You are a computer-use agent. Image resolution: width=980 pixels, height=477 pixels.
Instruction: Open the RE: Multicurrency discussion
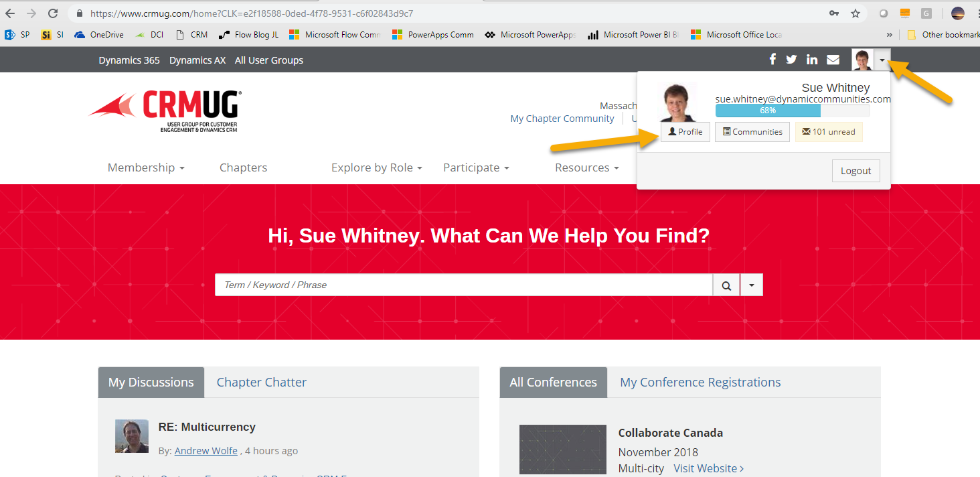pos(207,427)
